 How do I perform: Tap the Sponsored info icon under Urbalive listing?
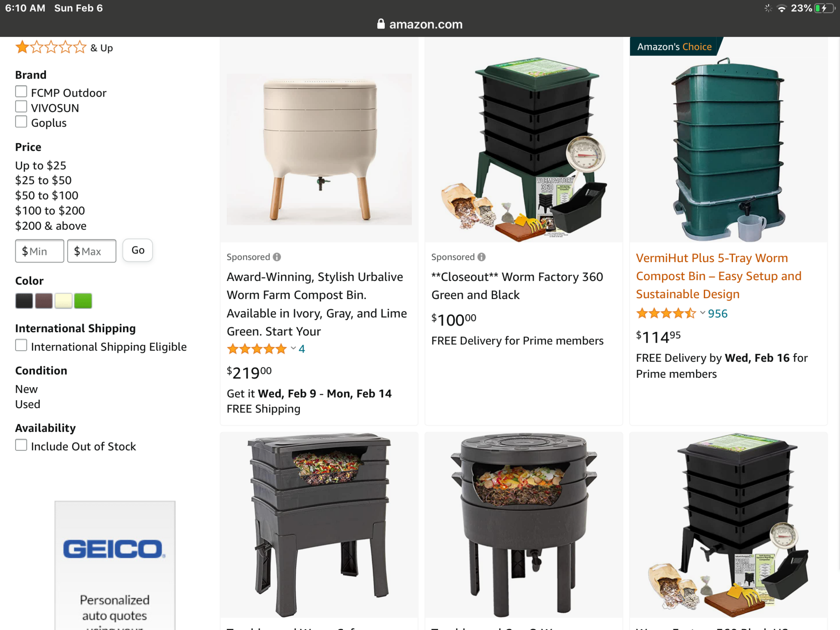277,257
